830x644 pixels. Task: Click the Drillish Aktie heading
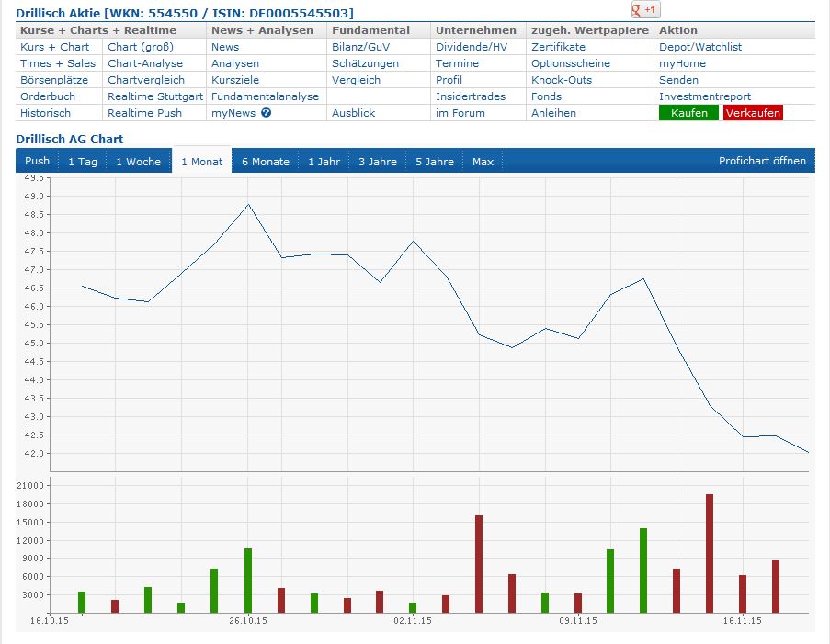[185, 13]
